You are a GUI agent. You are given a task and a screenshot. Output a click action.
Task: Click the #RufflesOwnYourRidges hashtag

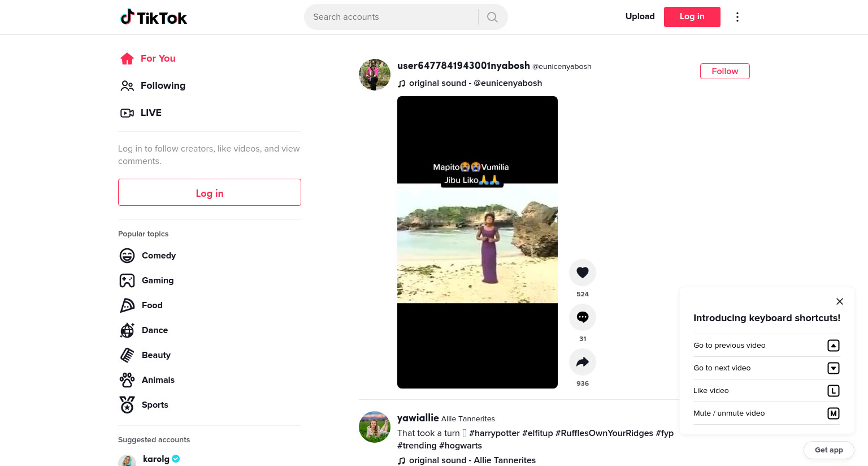click(x=604, y=433)
